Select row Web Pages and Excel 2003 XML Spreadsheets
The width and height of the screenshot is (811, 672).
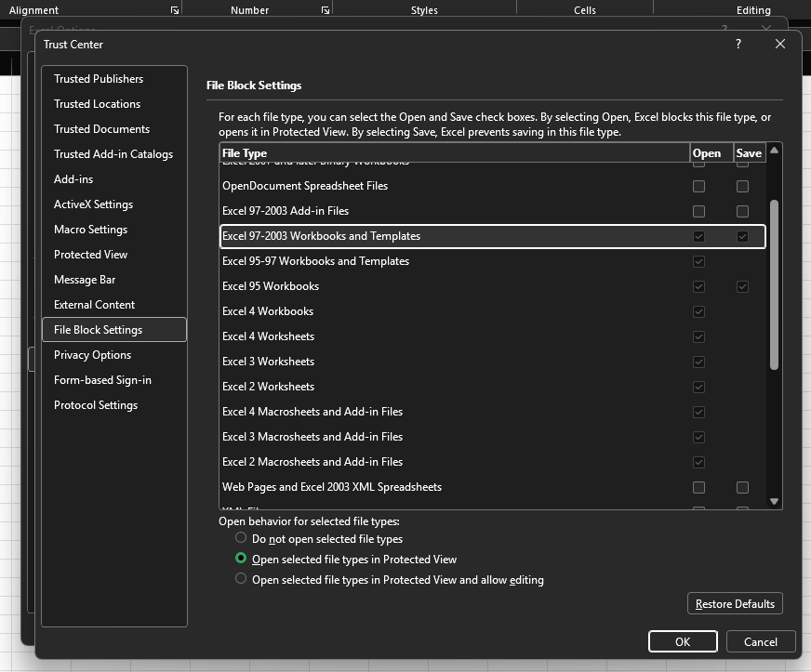492,487
